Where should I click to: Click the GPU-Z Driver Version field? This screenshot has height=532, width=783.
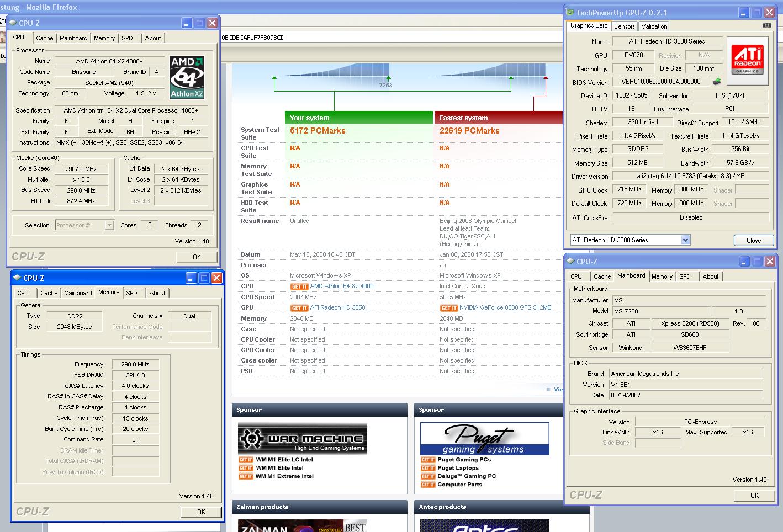coord(691,176)
